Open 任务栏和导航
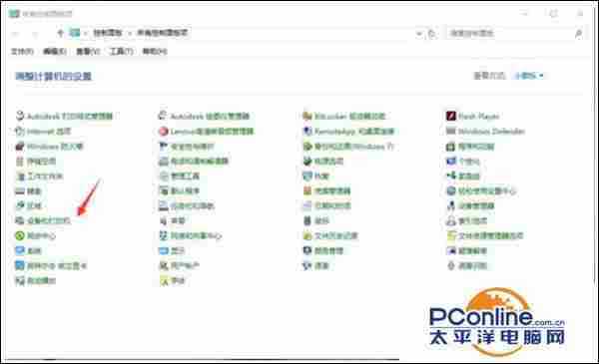This screenshot has height=364, width=599. (187, 206)
